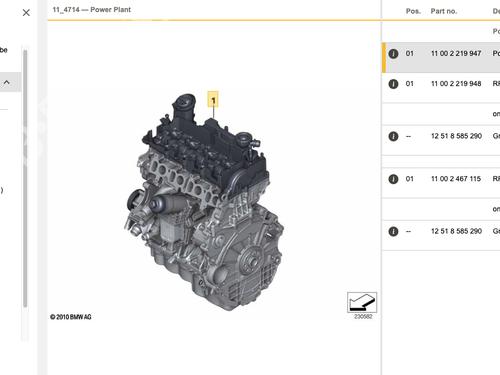Click the diagram number 230582
This screenshot has height=375, width=500.
[x=363, y=316]
